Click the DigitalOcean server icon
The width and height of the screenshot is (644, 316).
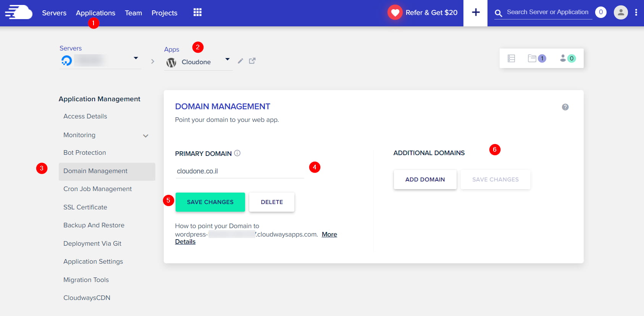66,60
